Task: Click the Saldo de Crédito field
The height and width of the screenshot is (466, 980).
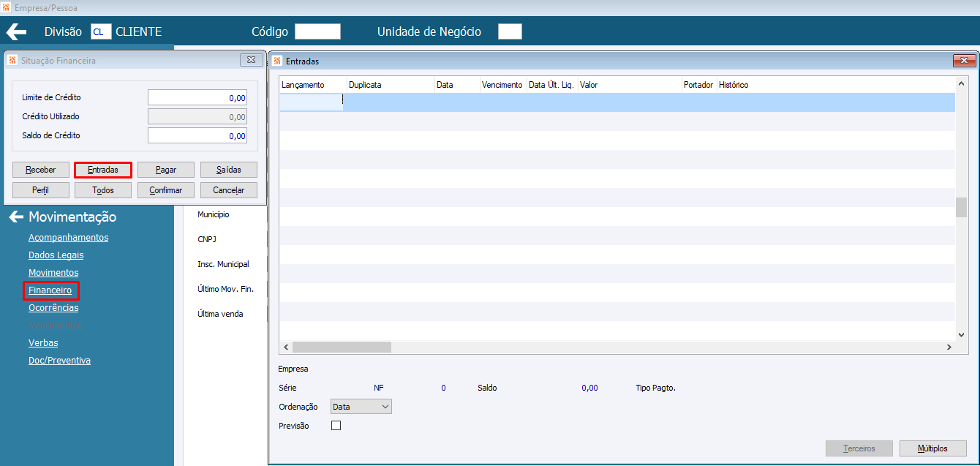Action: (x=197, y=135)
